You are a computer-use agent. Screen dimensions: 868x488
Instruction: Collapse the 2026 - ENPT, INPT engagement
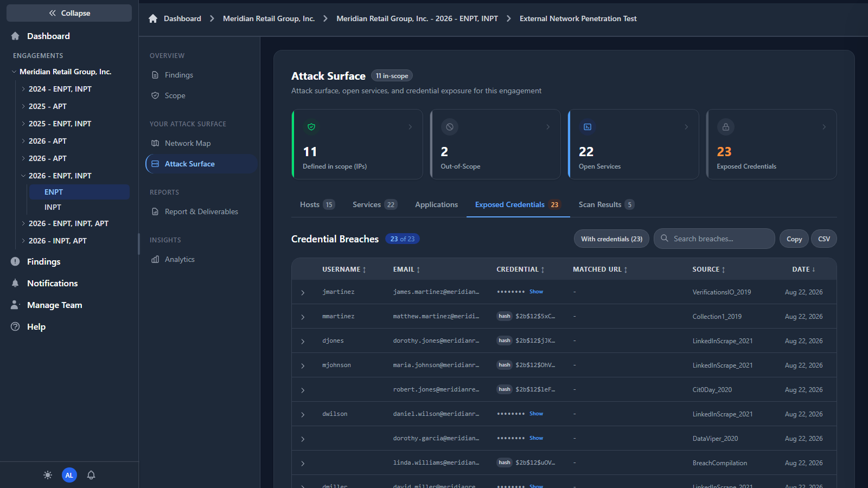(23, 176)
